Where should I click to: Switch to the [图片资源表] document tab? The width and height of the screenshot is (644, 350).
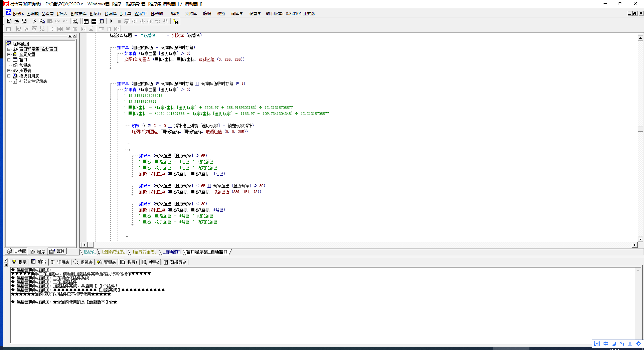click(x=114, y=252)
